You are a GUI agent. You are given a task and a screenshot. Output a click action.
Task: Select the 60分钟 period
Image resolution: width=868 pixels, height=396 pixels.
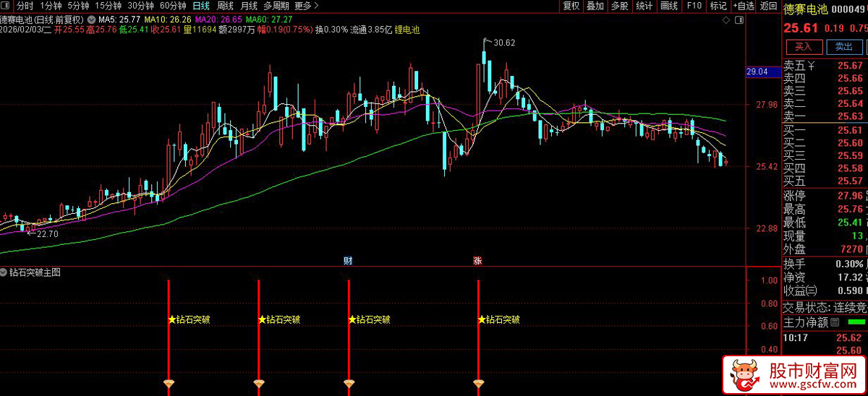(173, 6)
